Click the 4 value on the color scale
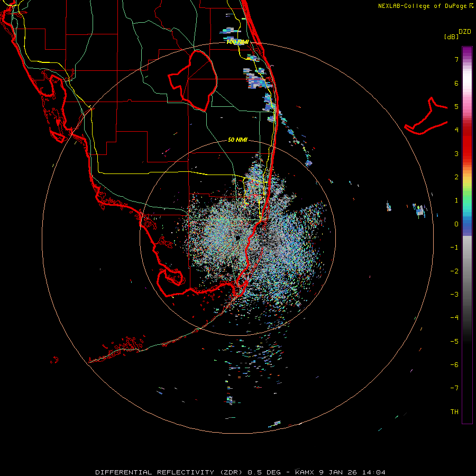The height and width of the screenshot is (476, 476). 456,130
